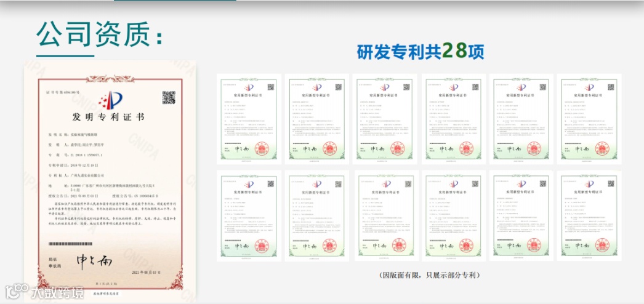
Task: Open the last utility certificate in top row
Action: click(x=589, y=119)
